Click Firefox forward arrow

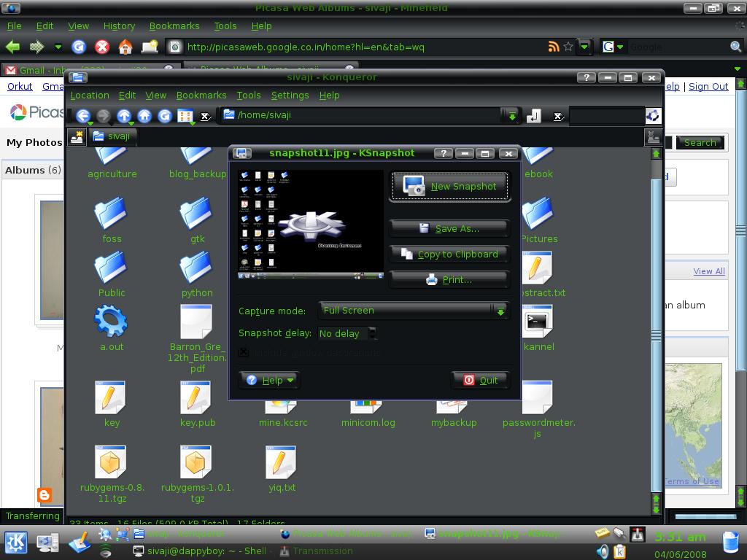(36, 47)
